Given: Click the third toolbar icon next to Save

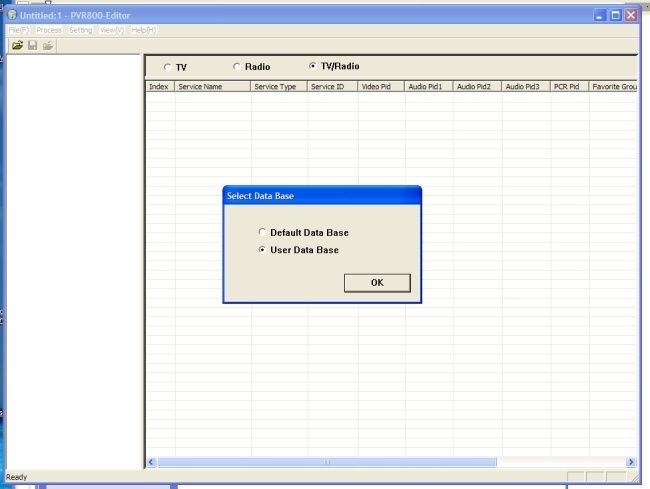Looking at the screenshot, I should [47, 45].
